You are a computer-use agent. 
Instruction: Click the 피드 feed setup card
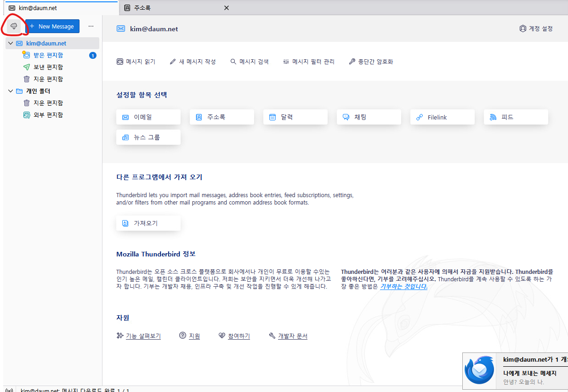click(x=516, y=117)
